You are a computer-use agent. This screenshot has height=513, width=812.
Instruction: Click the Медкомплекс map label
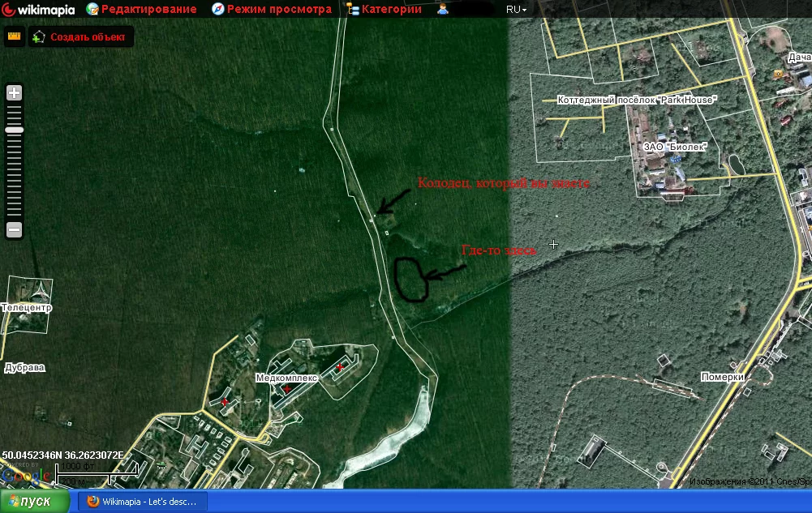286,378
